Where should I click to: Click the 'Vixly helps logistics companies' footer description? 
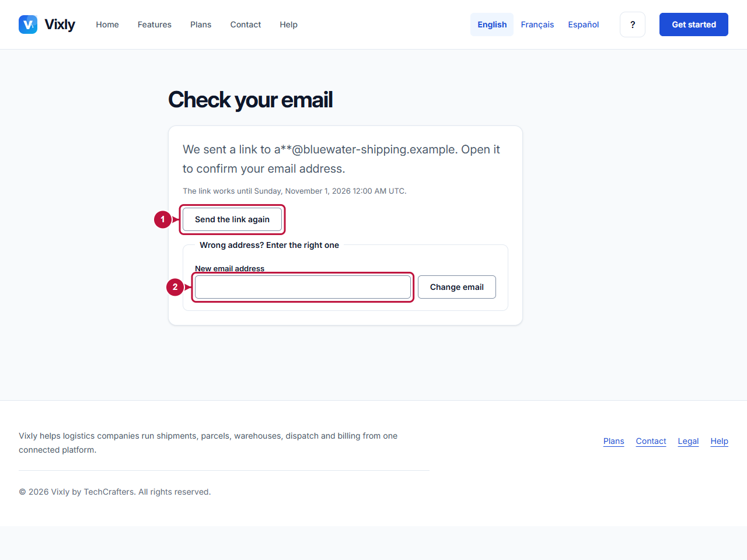[208, 443]
